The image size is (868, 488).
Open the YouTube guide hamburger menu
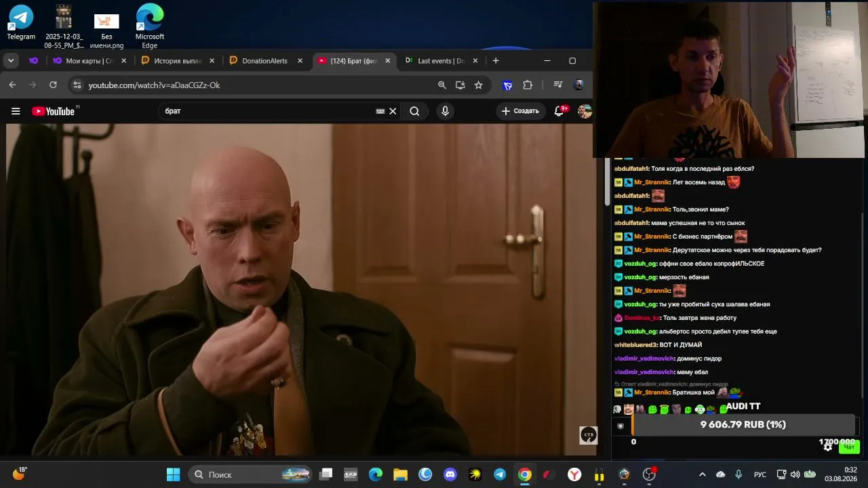click(16, 111)
